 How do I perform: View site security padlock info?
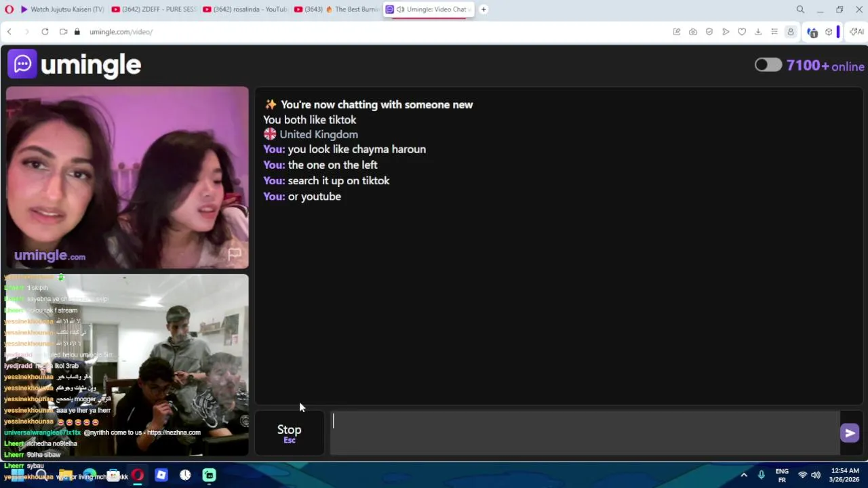77,32
